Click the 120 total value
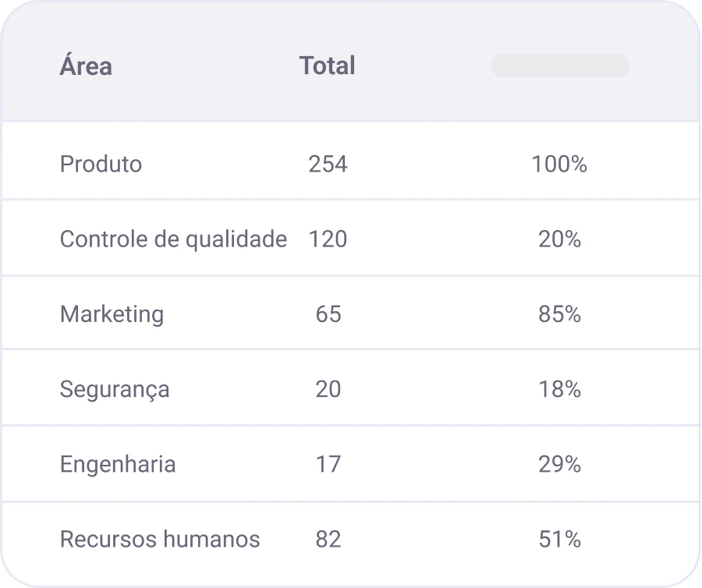 (x=328, y=239)
